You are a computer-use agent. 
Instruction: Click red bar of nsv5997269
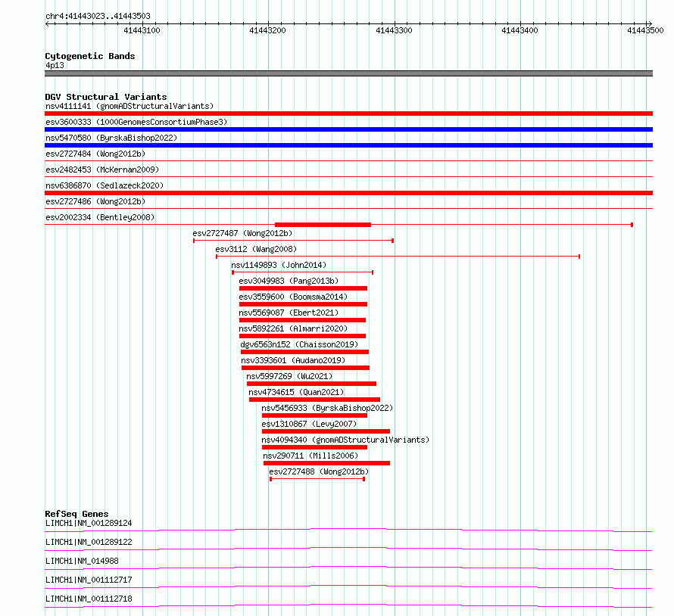[x=312, y=384]
